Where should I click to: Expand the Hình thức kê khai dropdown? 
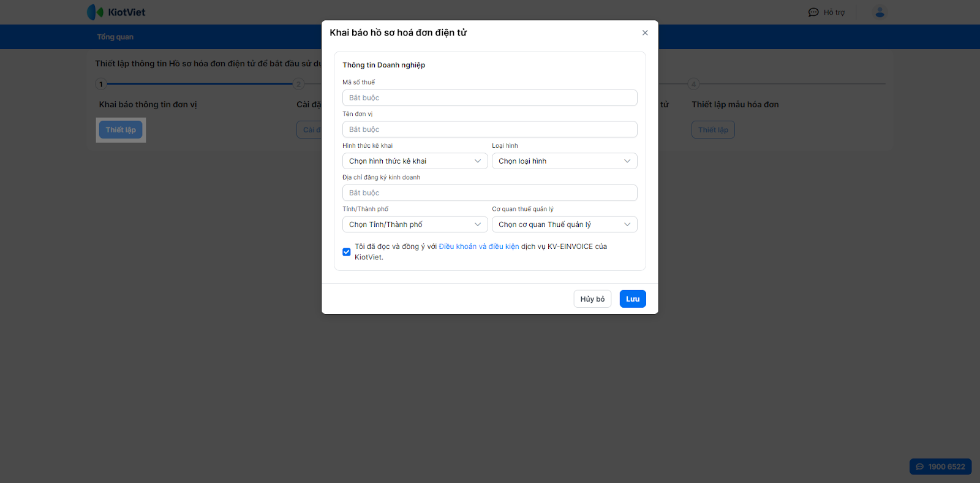(415, 161)
